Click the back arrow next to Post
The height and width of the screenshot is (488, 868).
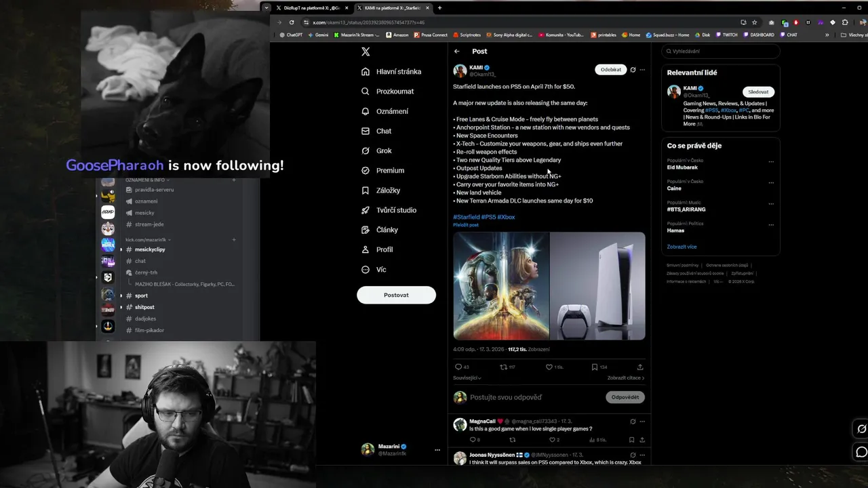click(457, 52)
